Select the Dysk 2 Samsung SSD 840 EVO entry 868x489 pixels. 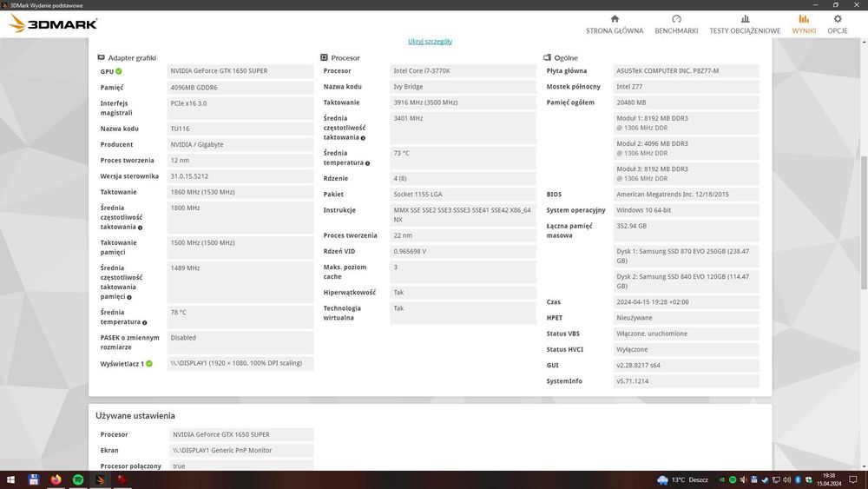pyautogui.click(x=687, y=281)
